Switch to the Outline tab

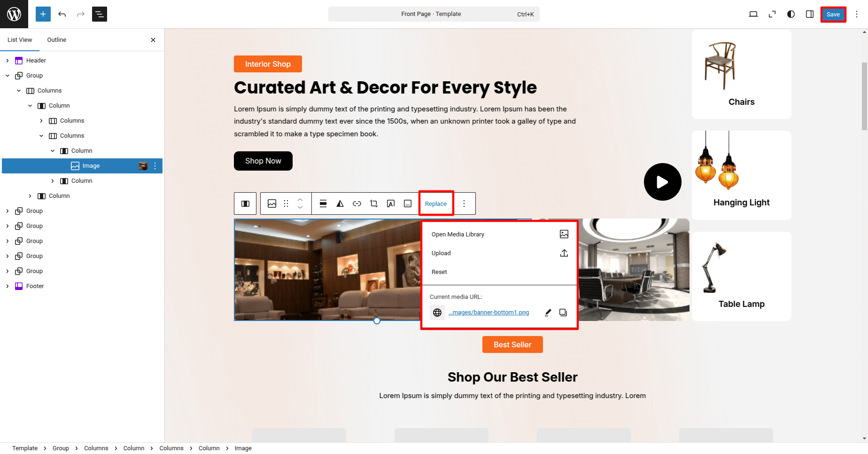point(56,40)
